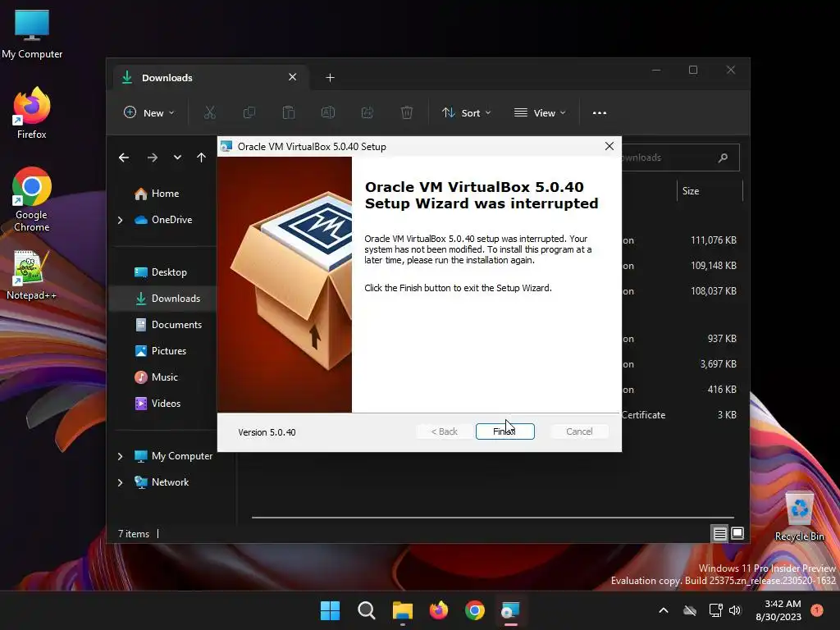Switch to details view icon in status bar
The image size is (840, 630).
(719, 533)
